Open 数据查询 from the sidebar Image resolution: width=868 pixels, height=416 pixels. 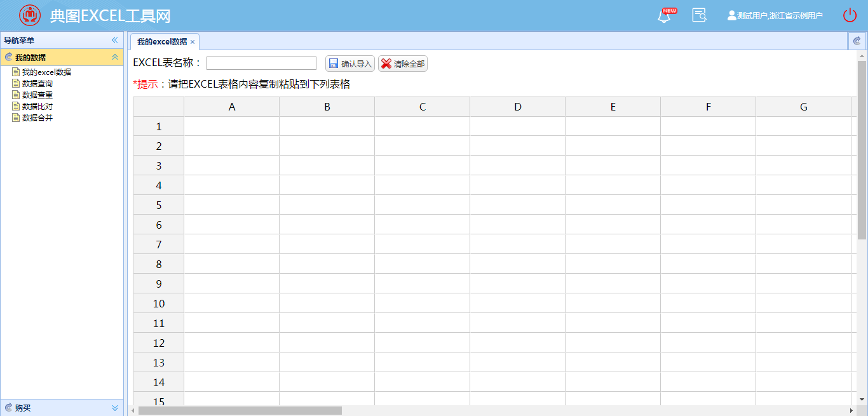coord(37,84)
